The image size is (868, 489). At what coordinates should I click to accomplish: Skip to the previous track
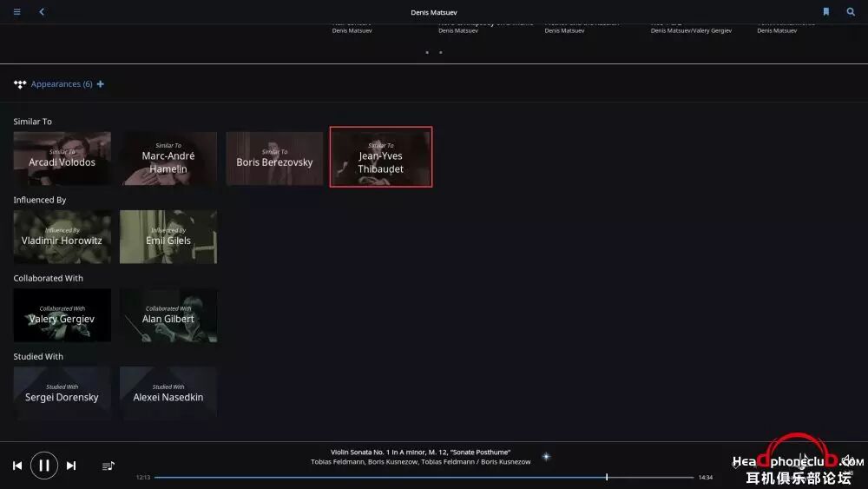pyautogui.click(x=17, y=466)
